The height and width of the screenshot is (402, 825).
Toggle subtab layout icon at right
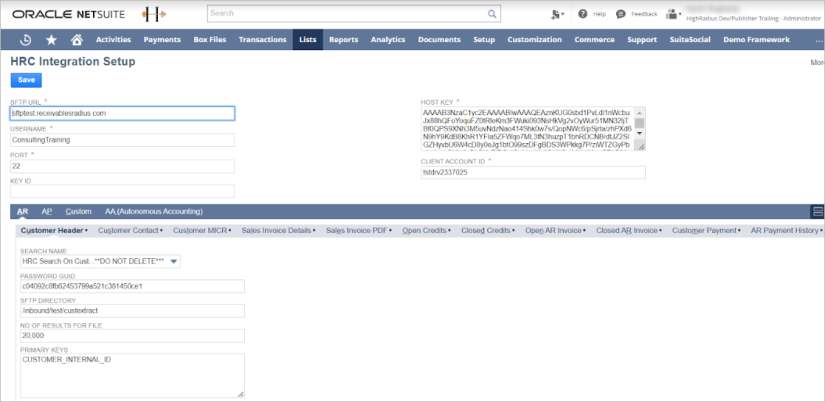pos(818,212)
